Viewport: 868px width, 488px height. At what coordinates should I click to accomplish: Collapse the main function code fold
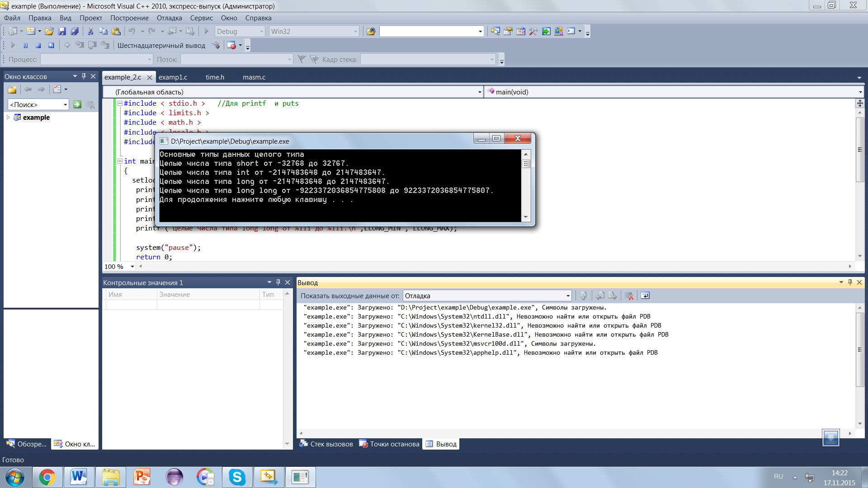pos(120,161)
